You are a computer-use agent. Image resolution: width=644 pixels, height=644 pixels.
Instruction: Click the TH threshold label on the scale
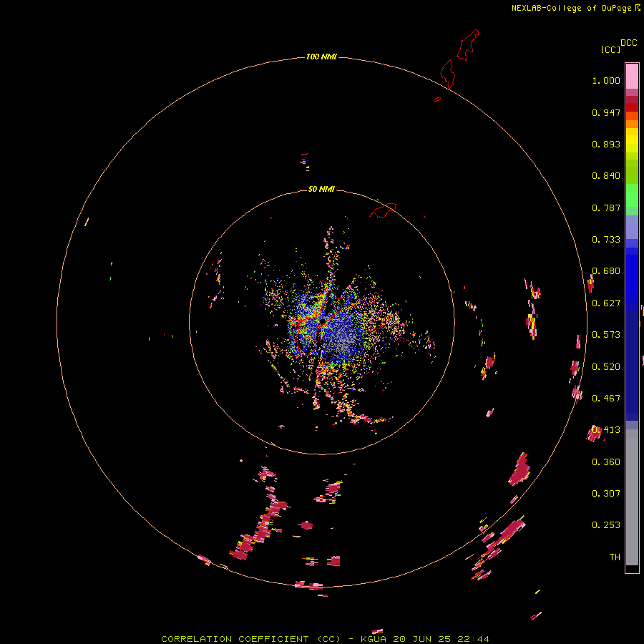(615, 557)
